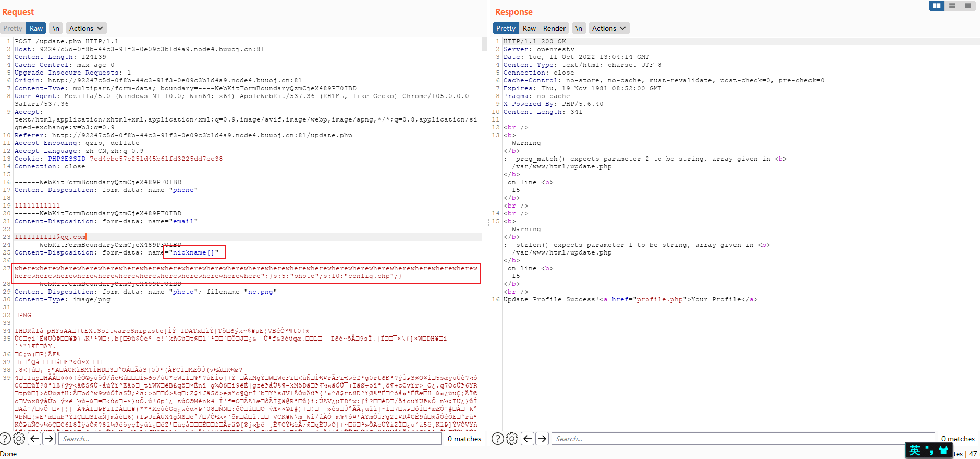
Task: Click the filename 'nc.png' value
Action: point(260,292)
